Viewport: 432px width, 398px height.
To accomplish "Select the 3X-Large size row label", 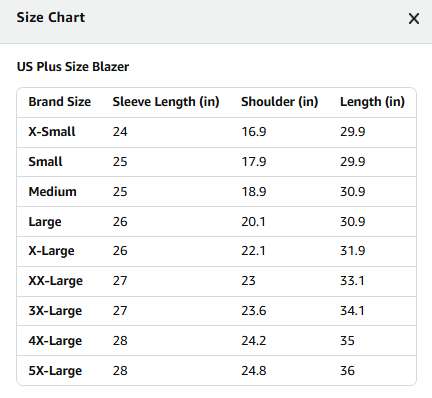I will [x=55, y=311].
